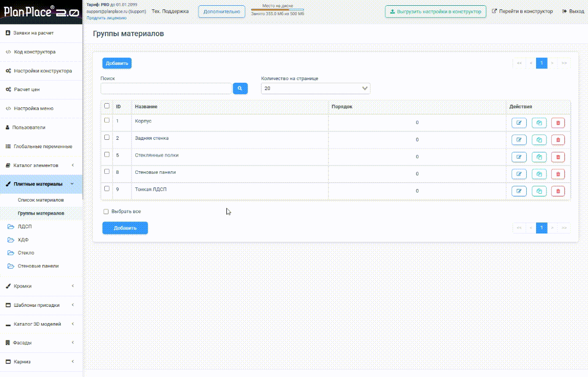Viewport: 588px width, 377px height.
Task: Open Глобальные переменные menu item
Action: point(41,147)
